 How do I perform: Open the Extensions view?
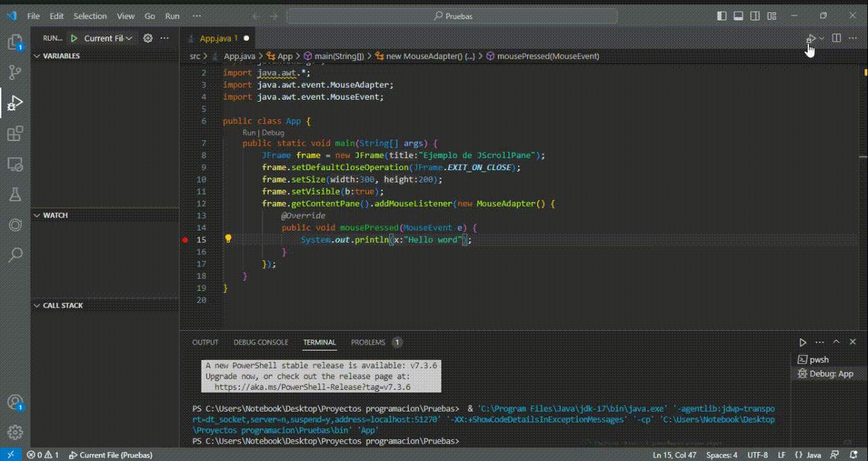[15, 134]
